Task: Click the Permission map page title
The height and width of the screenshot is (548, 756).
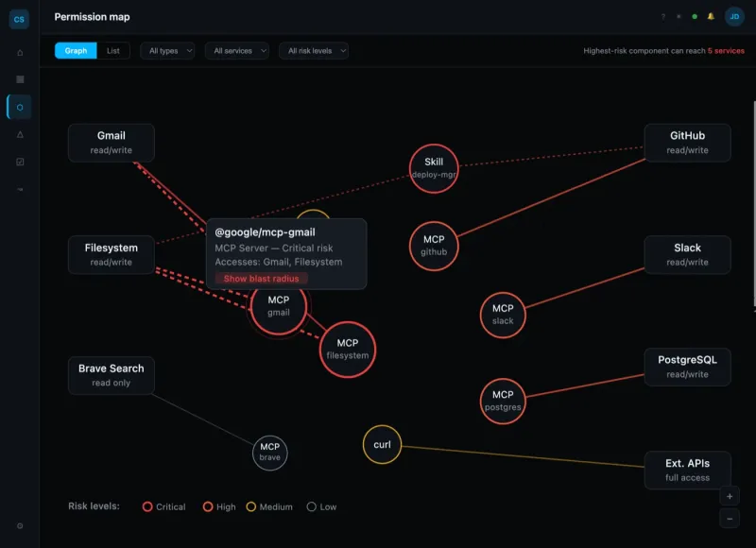Action: (x=92, y=17)
